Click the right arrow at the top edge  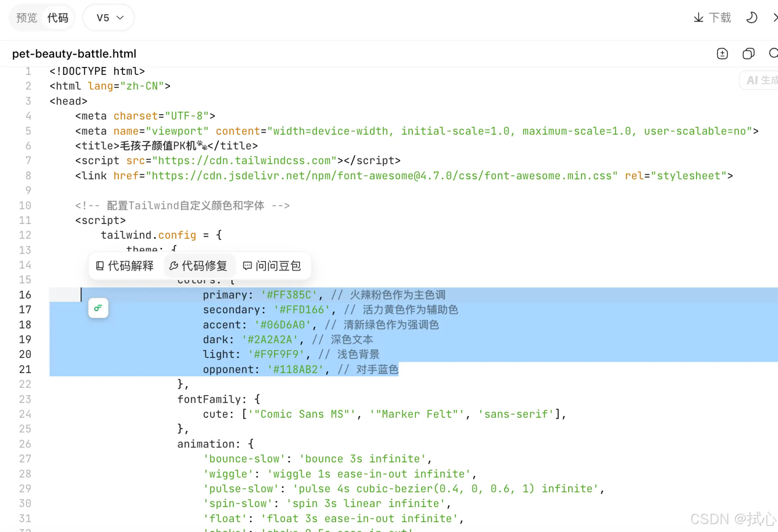tap(775, 17)
